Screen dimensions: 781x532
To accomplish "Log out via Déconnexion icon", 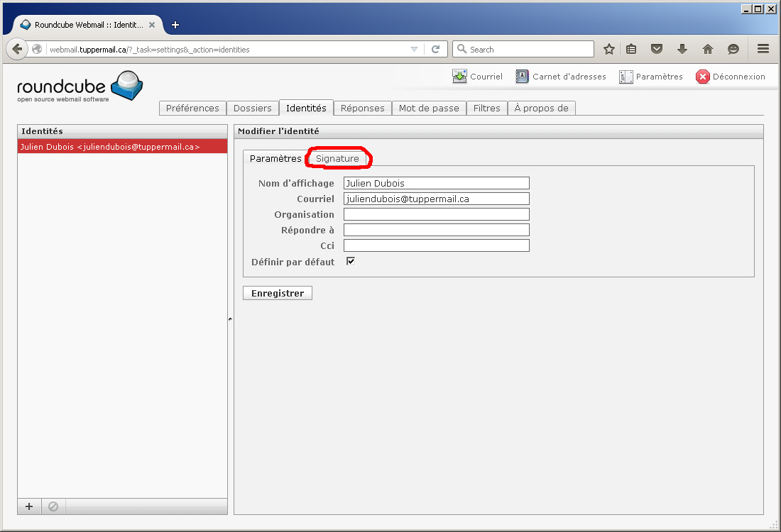I will coord(703,77).
